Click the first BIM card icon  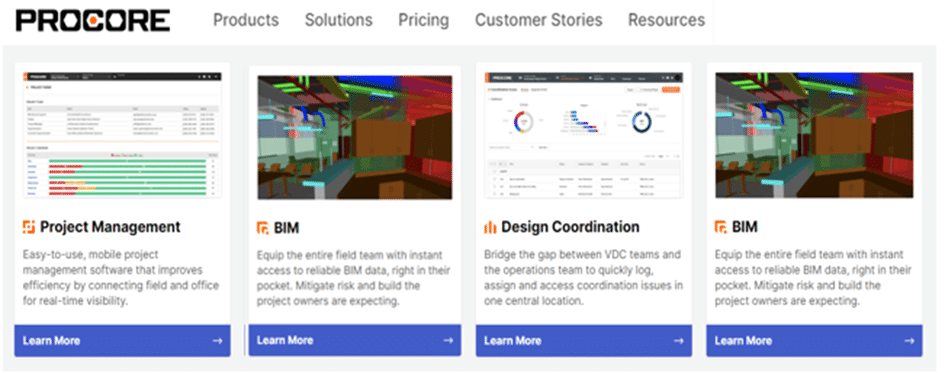tap(263, 227)
